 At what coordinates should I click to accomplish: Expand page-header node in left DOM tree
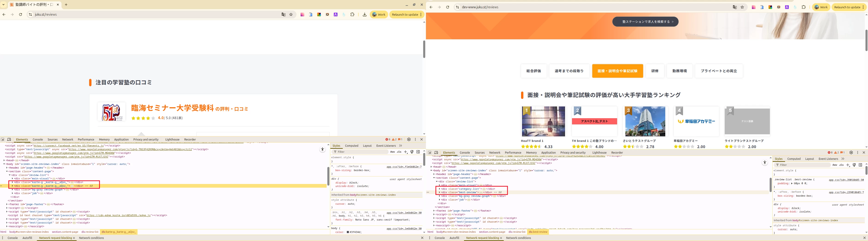(7, 168)
